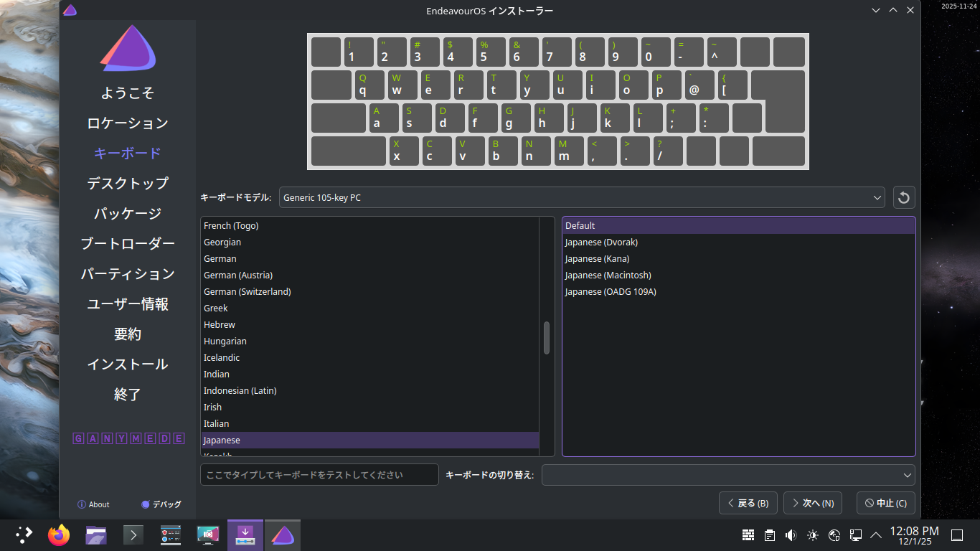Screen dimensions: 980x551
Task: Select Hungarian layout
Action: (x=369, y=341)
